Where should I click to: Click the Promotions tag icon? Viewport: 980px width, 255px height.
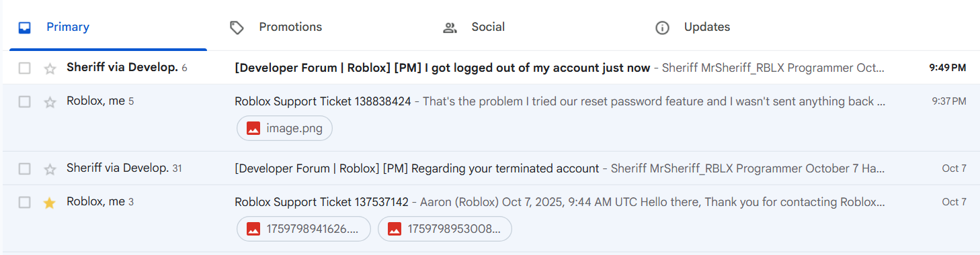click(237, 28)
